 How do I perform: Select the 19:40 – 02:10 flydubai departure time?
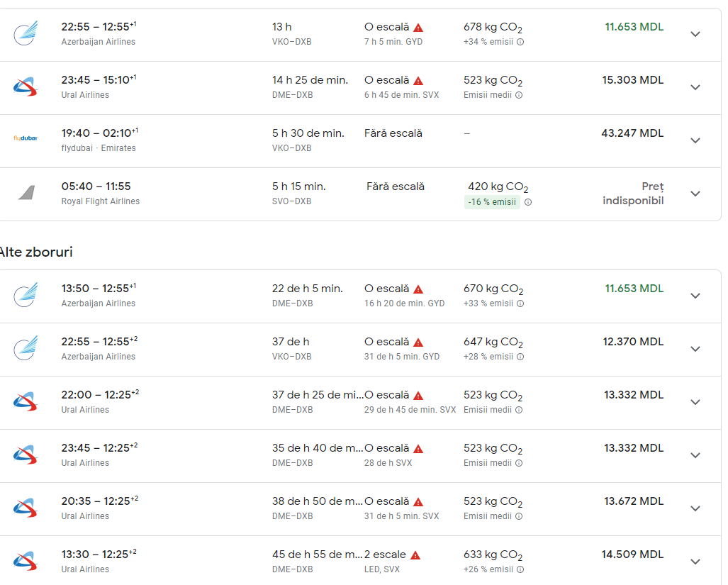pyautogui.click(x=99, y=133)
